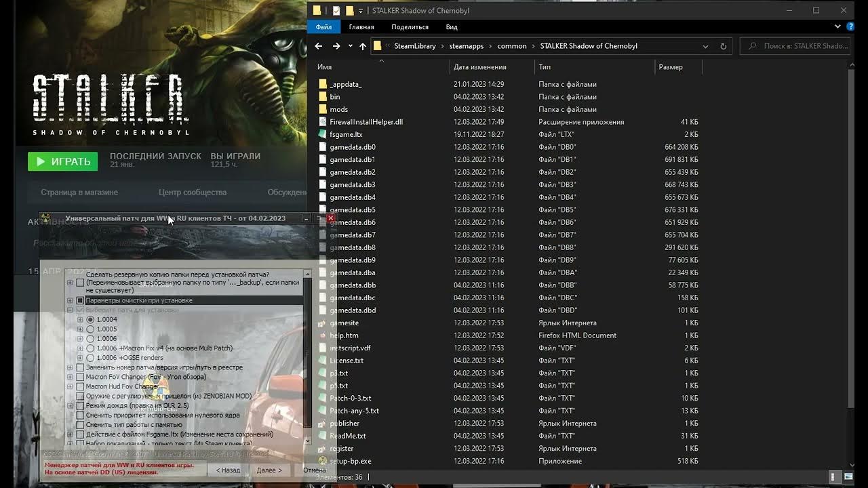Open Explorer recent locations dropdown arrow
This screenshot has height=488, width=868.
(x=351, y=46)
